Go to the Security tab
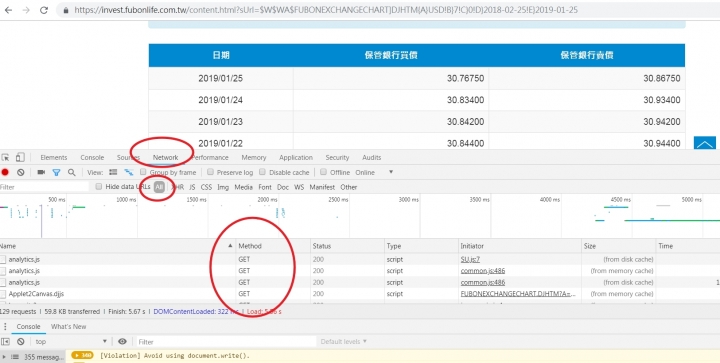The height and width of the screenshot is (363, 720). pyautogui.click(x=338, y=157)
